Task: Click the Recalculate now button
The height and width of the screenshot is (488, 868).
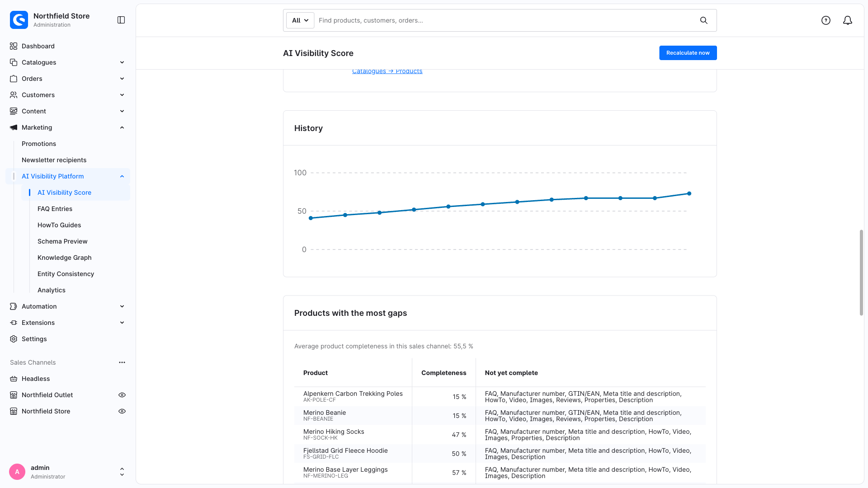Action: click(x=688, y=53)
